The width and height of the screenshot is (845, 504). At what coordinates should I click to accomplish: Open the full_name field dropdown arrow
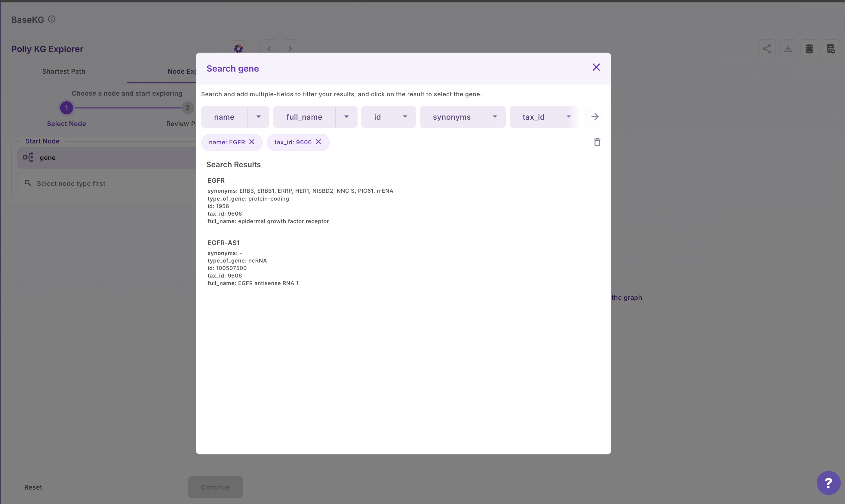point(346,116)
